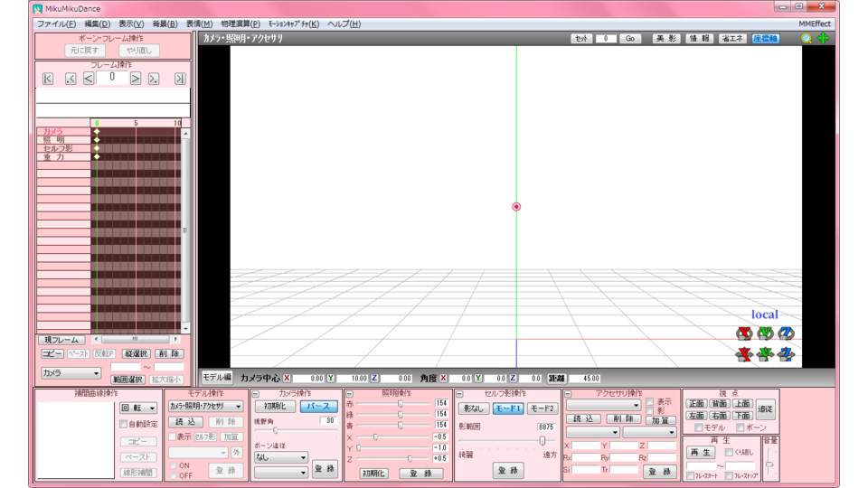Step forward one frame arrow
Screen dimensions: 868x488
coord(136,79)
